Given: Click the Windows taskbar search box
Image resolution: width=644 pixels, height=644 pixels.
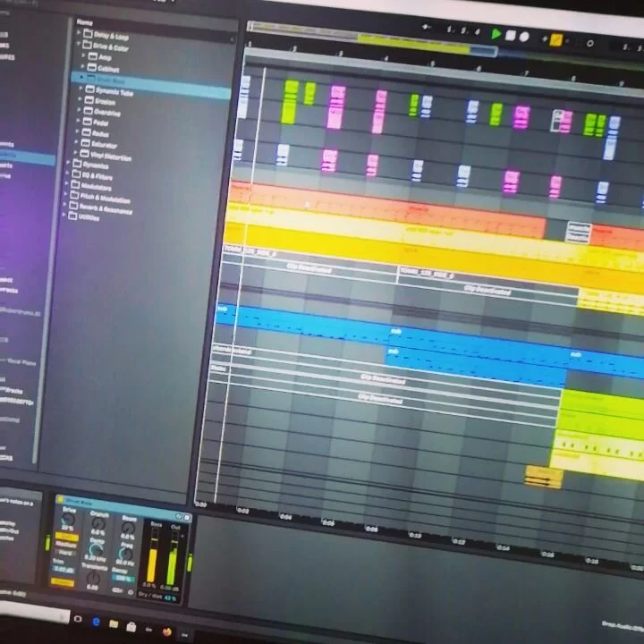Looking at the screenshot, I should coord(33,614).
